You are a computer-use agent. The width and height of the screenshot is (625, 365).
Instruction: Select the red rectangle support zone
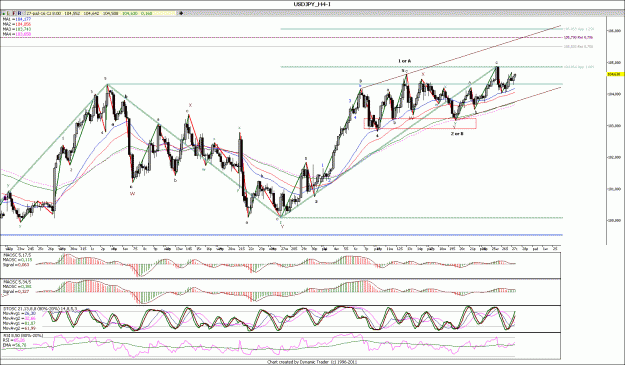tap(420, 123)
